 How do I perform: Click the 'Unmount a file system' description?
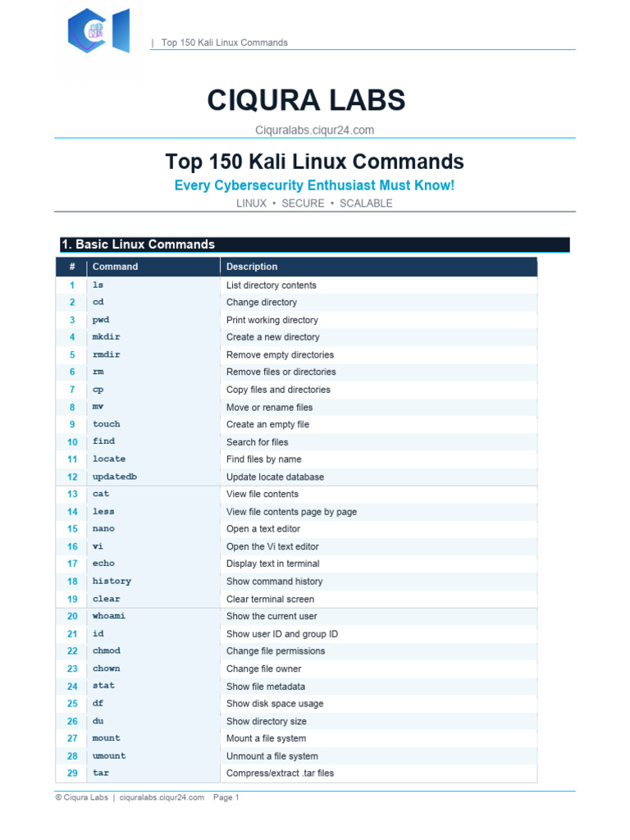pyautogui.click(x=272, y=756)
